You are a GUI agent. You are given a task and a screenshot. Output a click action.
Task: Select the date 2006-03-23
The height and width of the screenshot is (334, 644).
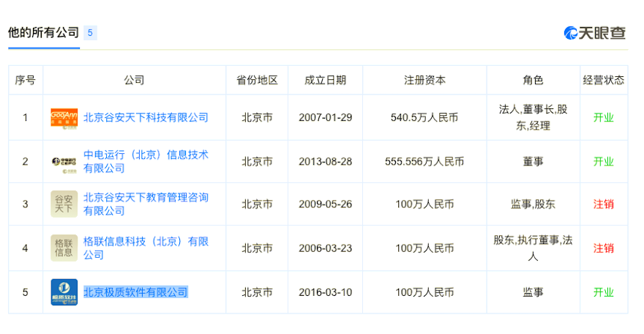click(325, 248)
